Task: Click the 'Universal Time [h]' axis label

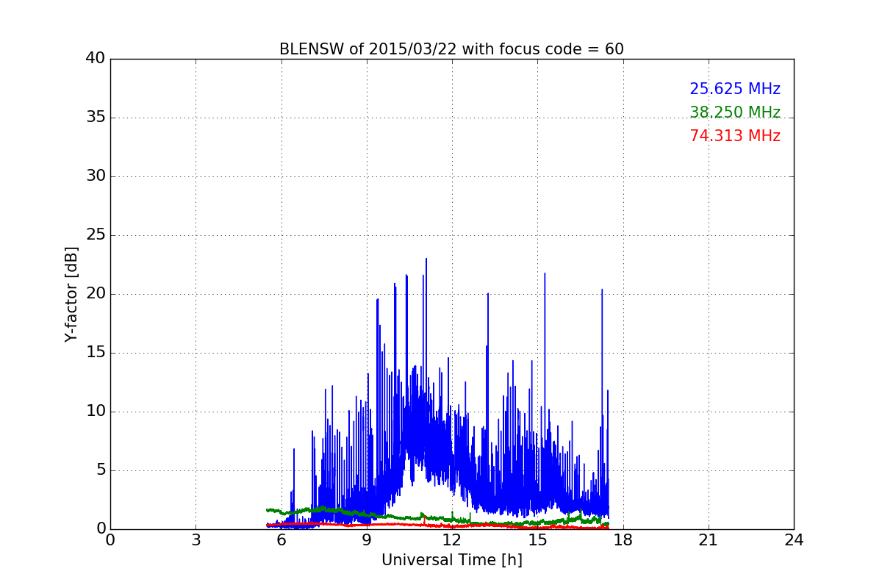Action: 452,560
